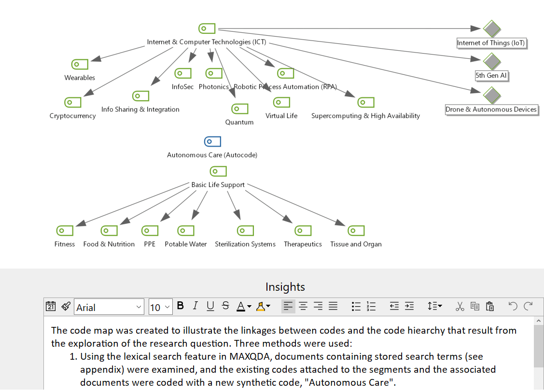Apply Strikethrough formatting
544x392 pixels.
pyautogui.click(x=225, y=306)
